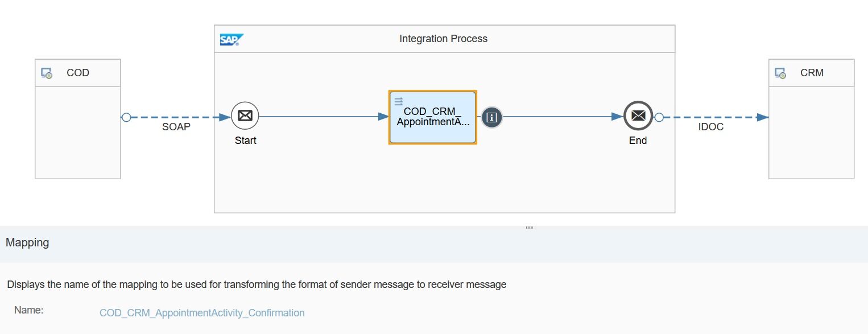868x334 pixels.
Task: Click the COD sender participant icon
Action: click(x=47, y=73)
